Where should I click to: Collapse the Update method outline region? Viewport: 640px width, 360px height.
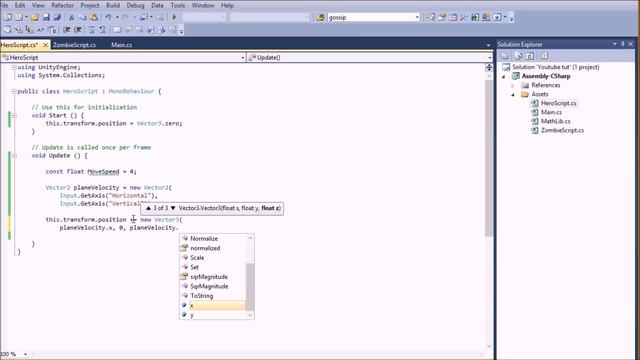click(14, 156)
